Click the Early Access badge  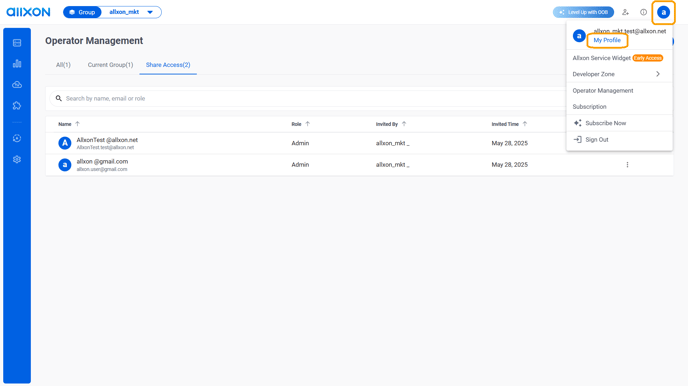(x=648, y=58)
